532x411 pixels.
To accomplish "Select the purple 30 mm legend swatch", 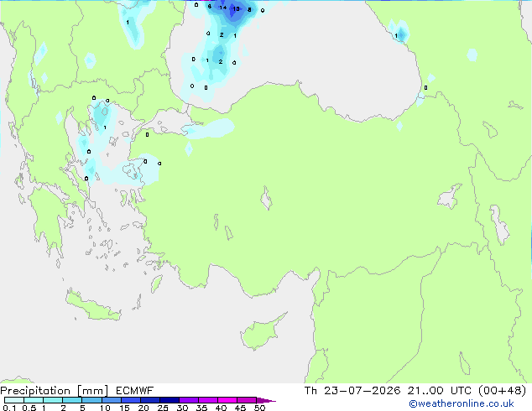I will click(189, 400).
